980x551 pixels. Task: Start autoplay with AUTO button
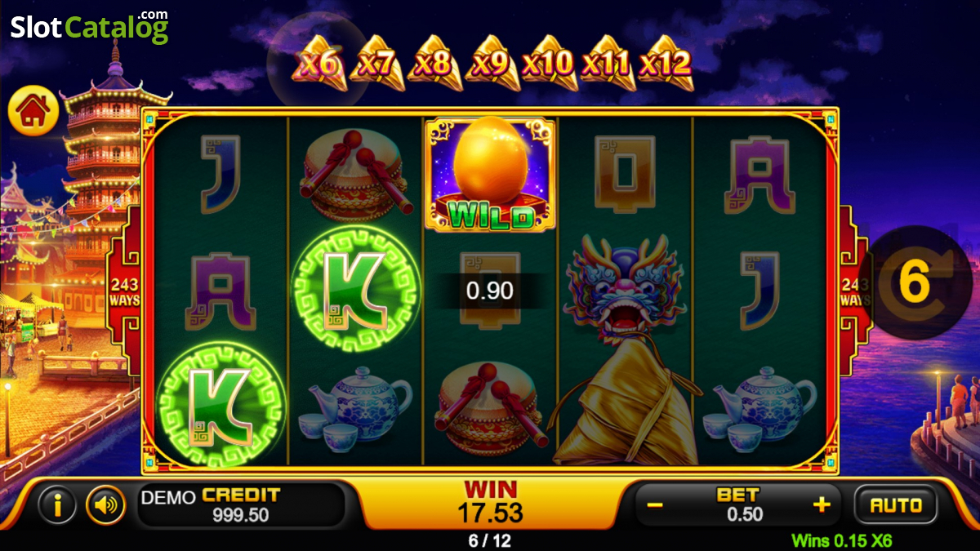pos(896,505)
